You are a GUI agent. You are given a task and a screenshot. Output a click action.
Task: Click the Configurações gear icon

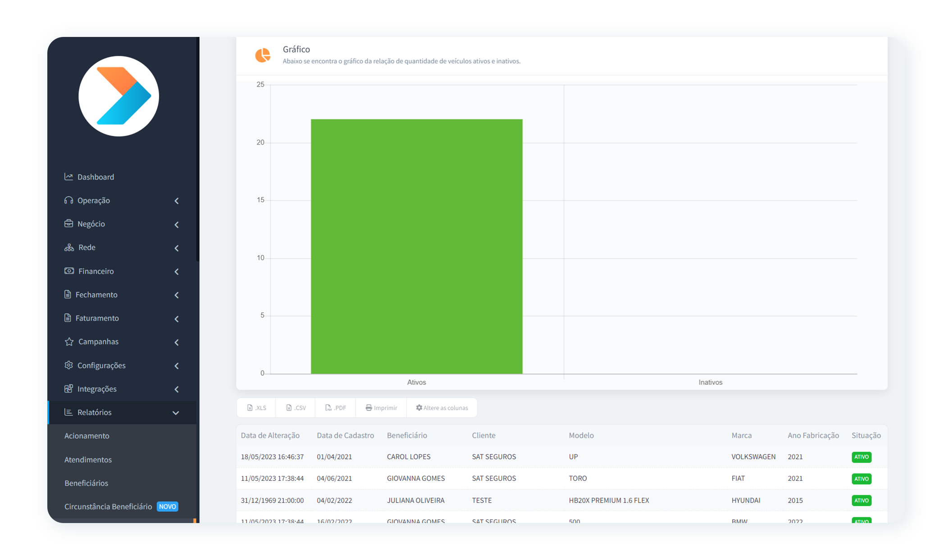[68, 365]
